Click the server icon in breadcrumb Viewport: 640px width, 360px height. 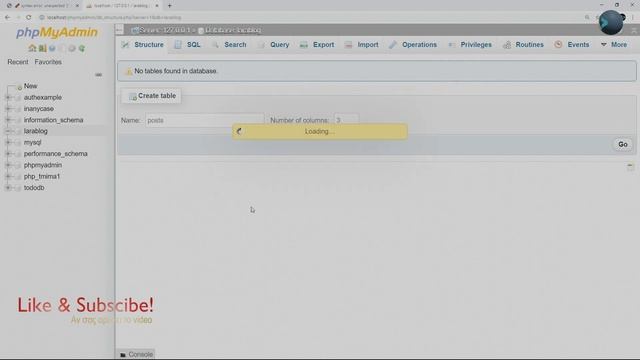pyautogui.click(x=135, y=30)
